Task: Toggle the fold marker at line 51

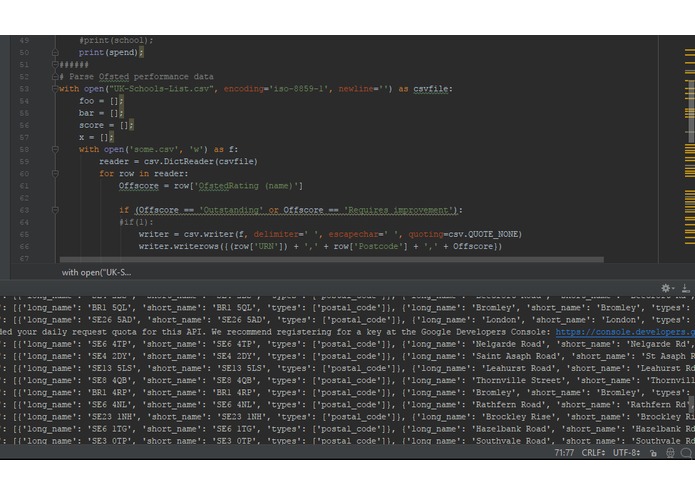Action: pyautogui.click(x=55, y=64)
